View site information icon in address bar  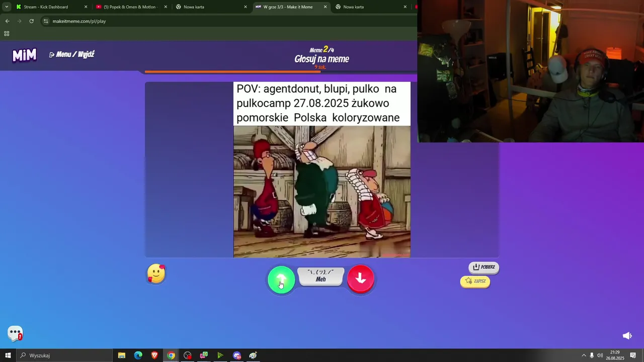(x=46, y=21)
